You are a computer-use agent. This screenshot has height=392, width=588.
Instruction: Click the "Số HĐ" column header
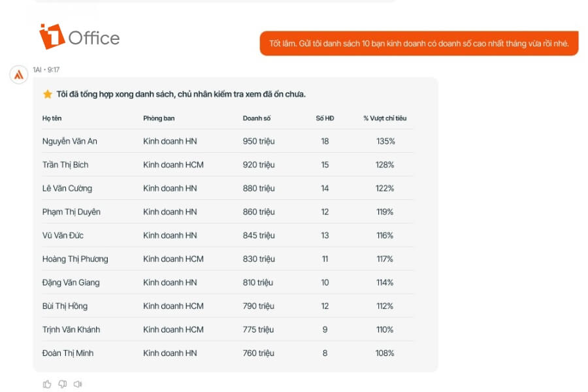tap(325, 118)
